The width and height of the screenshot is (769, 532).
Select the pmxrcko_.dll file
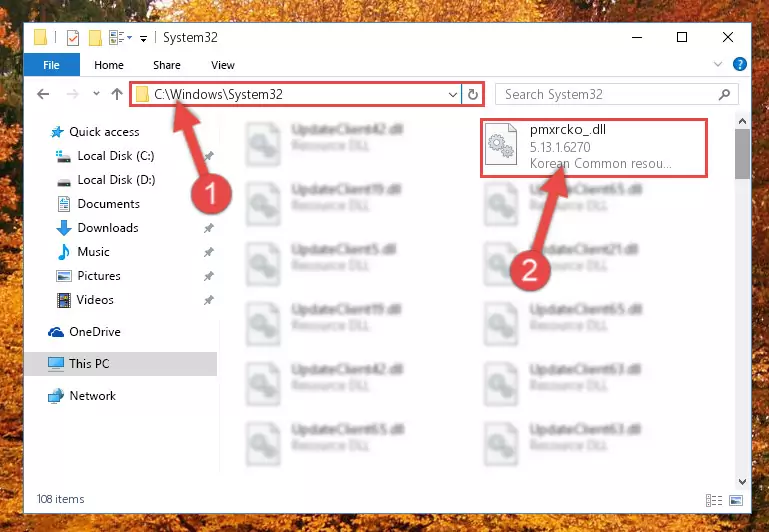[594, 147]
